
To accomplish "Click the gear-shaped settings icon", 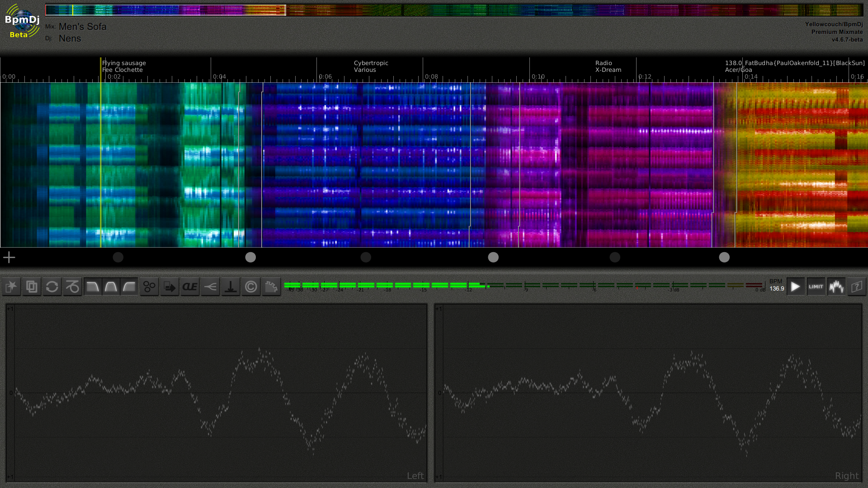I will pyautogui.click(x=271, y=286).
